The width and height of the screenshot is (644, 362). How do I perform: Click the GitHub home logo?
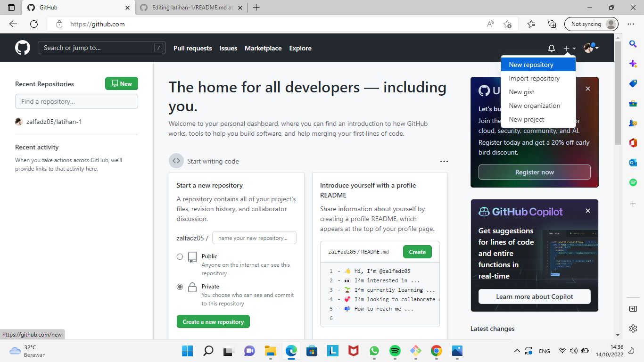coord(22,47)
